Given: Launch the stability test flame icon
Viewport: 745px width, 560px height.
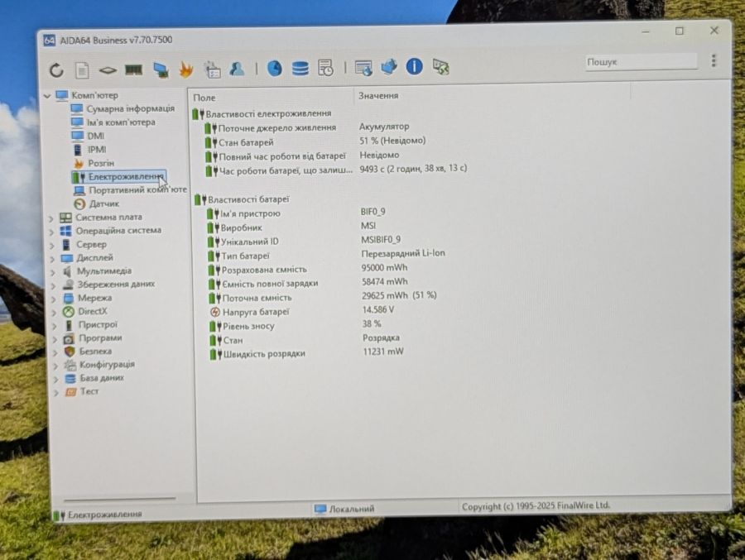Looking at the screenshot, I should coord(186,69).
